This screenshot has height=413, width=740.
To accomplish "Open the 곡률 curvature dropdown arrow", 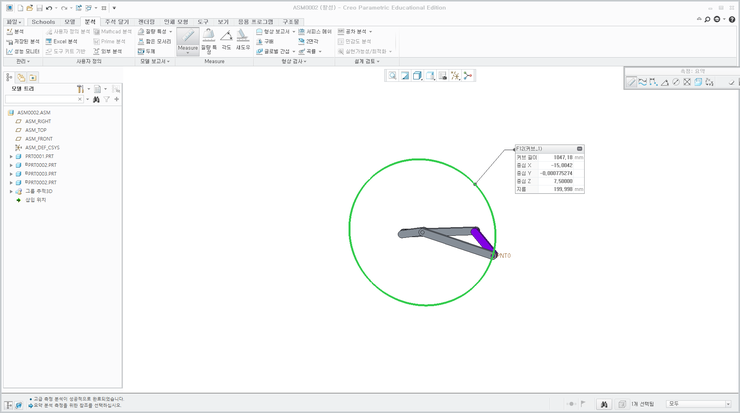I will click(x=320, y=51).
